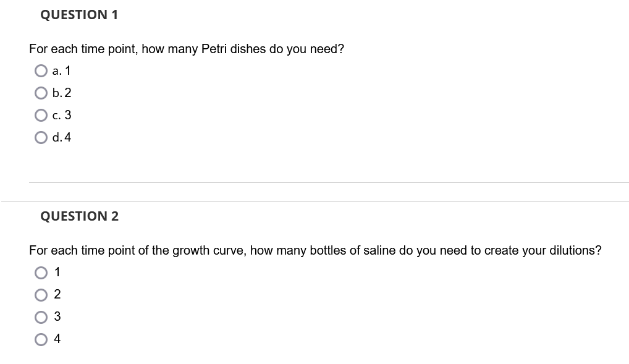
Task: Pick radio button for option d in Question 1
Action: pos(41,138)
